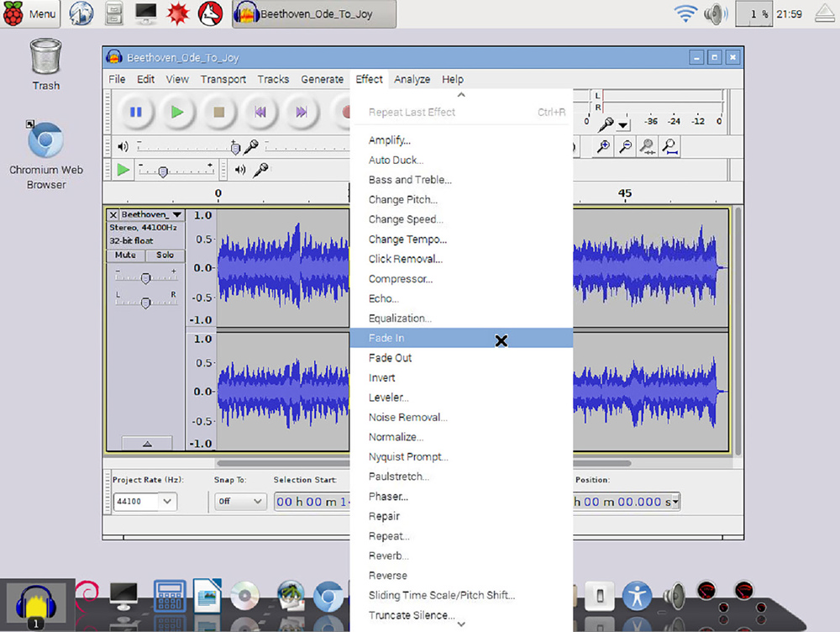This screenshot has width=840, height=632.
Task: Open the Tracks menu
Action: point(273,79)
